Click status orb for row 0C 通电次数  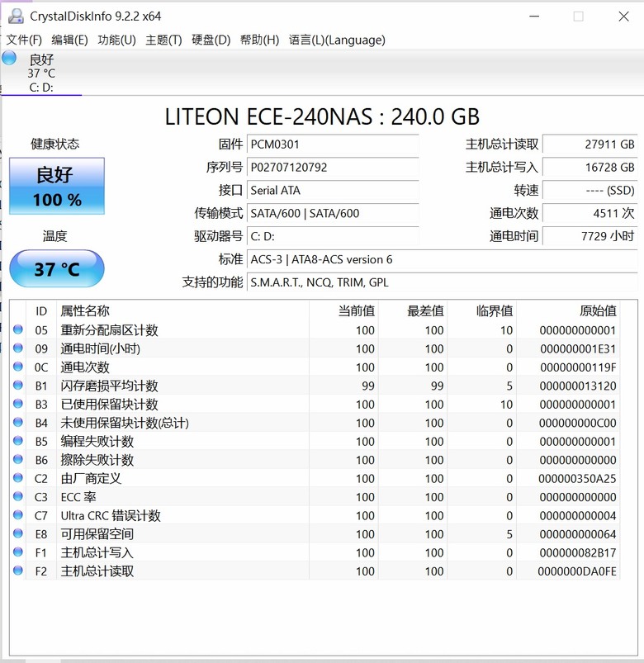[x=18, y=367]
